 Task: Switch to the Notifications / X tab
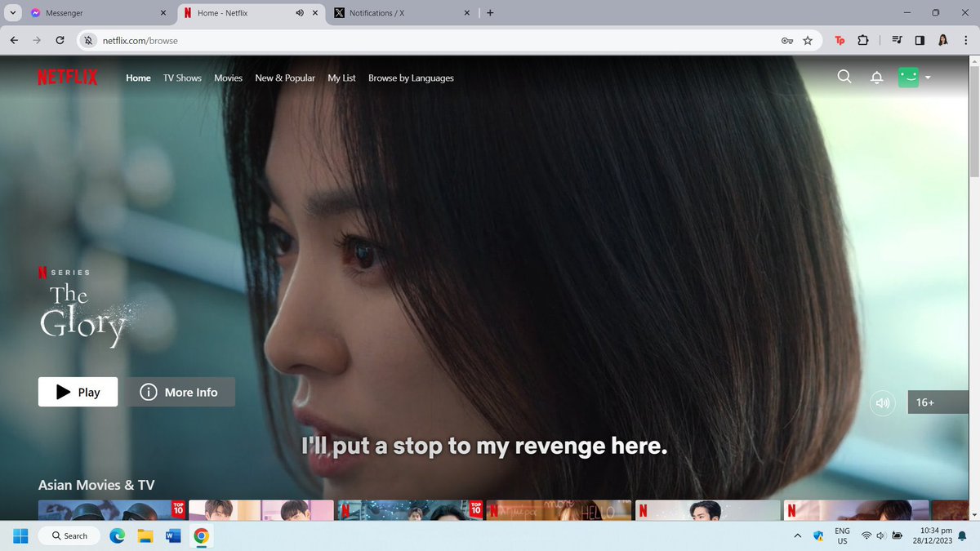click(x=400, y=13)
